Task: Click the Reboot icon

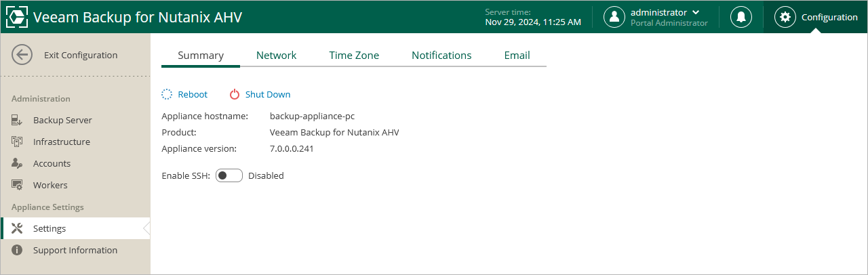Action: (167, 94)
